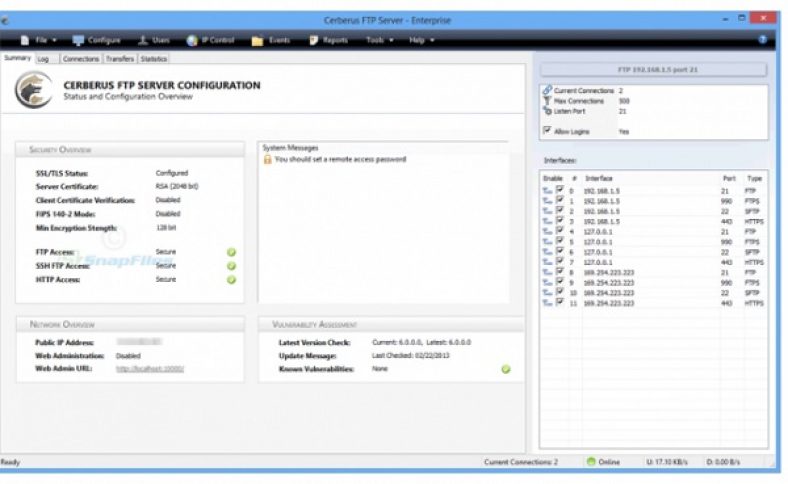Click the Configure monitor icon
788x484 pixels.
click(x=78, y=40)
